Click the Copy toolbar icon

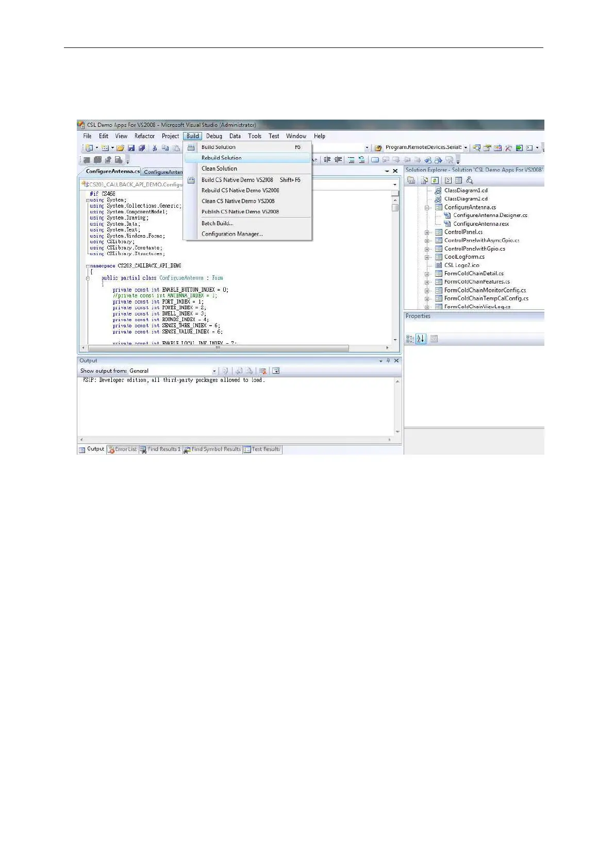click(165, 148)
